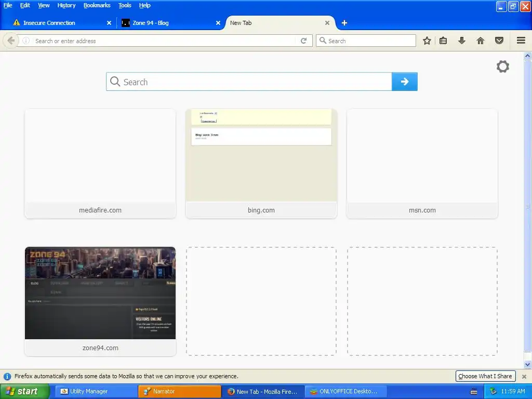Open the Edit menu
This screenshot has width=532, height=399.
click(25, 5)
